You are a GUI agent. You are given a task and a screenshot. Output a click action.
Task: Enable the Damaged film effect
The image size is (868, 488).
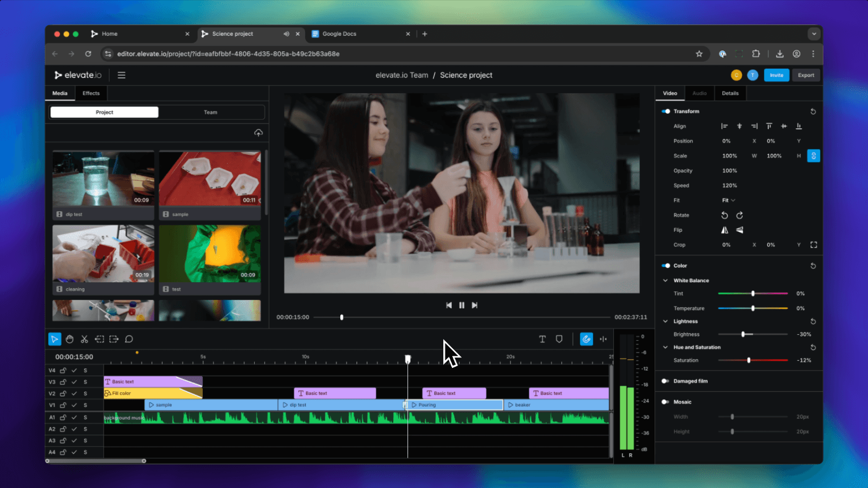click(x=665, y=381)
